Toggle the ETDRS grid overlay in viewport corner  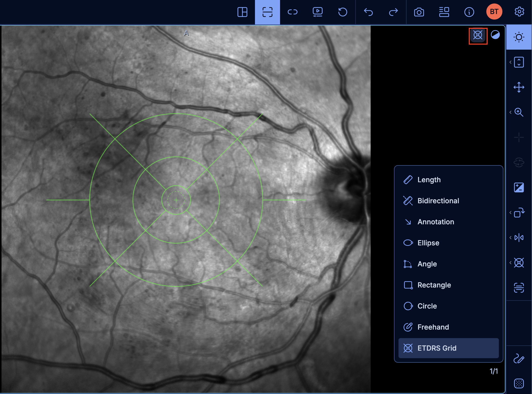tap(478, 35)
